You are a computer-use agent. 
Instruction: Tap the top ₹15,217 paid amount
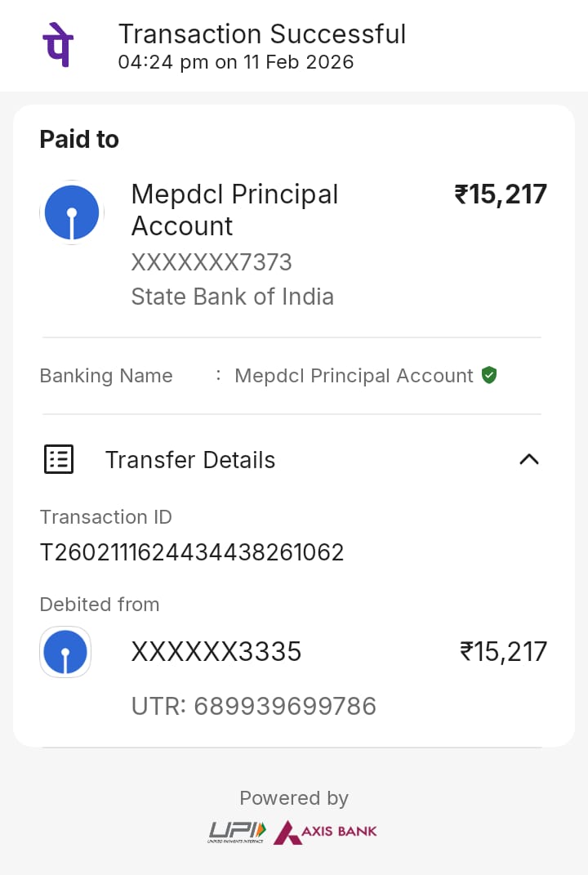[501, 194]
